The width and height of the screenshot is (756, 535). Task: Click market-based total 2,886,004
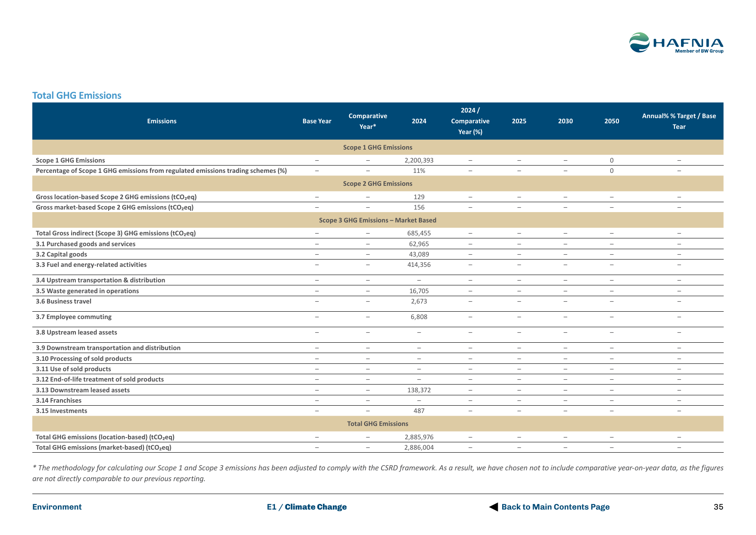419,447
